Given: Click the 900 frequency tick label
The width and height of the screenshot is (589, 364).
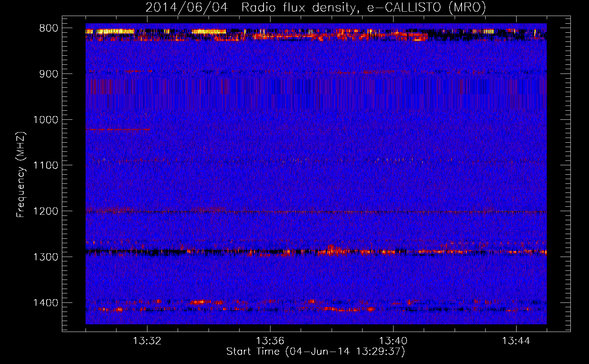Looking at the screenshot, I should pyautogui.click(x=49, y=74).
